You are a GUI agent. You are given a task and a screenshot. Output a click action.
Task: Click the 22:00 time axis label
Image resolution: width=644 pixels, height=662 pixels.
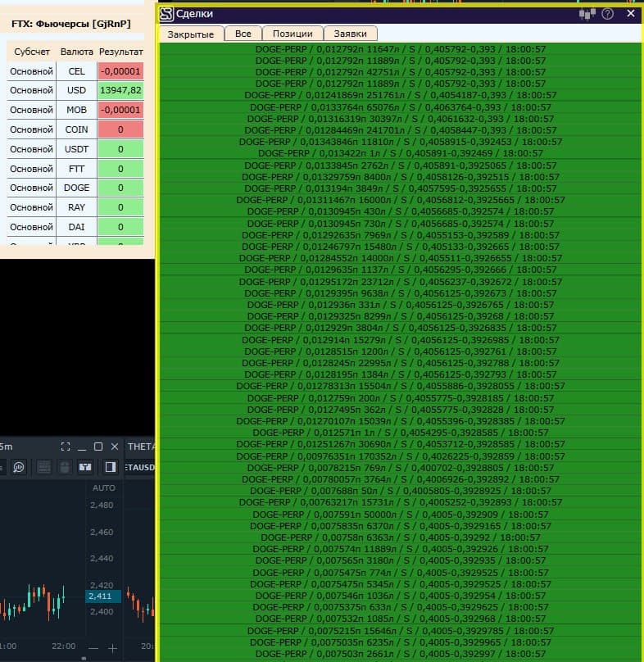tap(63, 646)
